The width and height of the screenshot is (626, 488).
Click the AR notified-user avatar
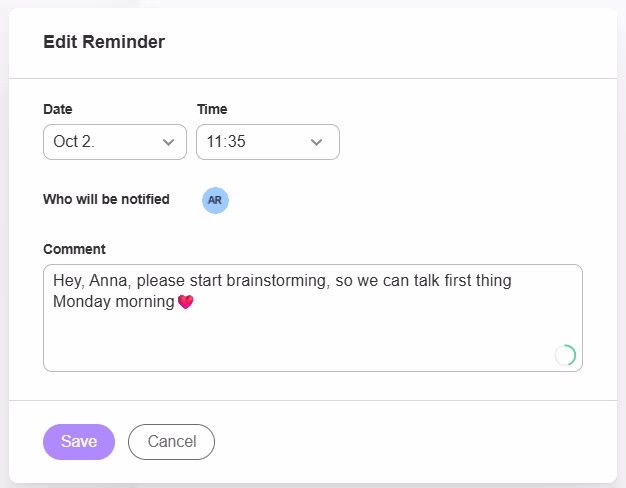pyautogui.click(x=215, y=200)
